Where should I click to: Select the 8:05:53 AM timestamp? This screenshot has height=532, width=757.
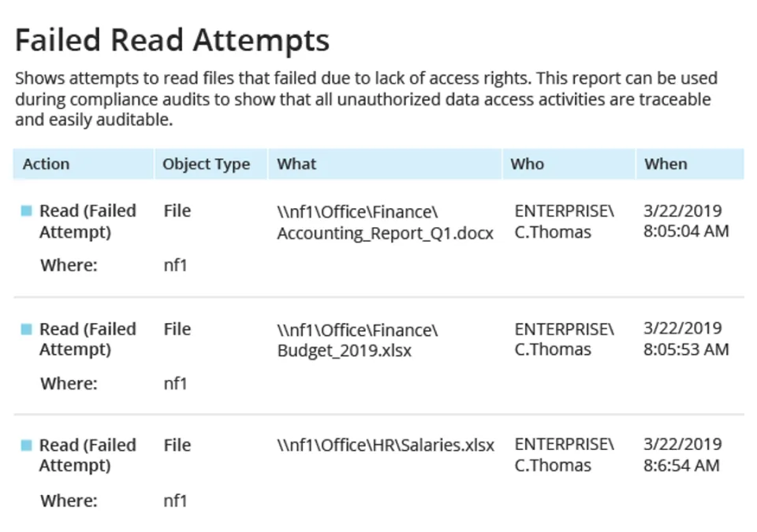click(685, 349)
